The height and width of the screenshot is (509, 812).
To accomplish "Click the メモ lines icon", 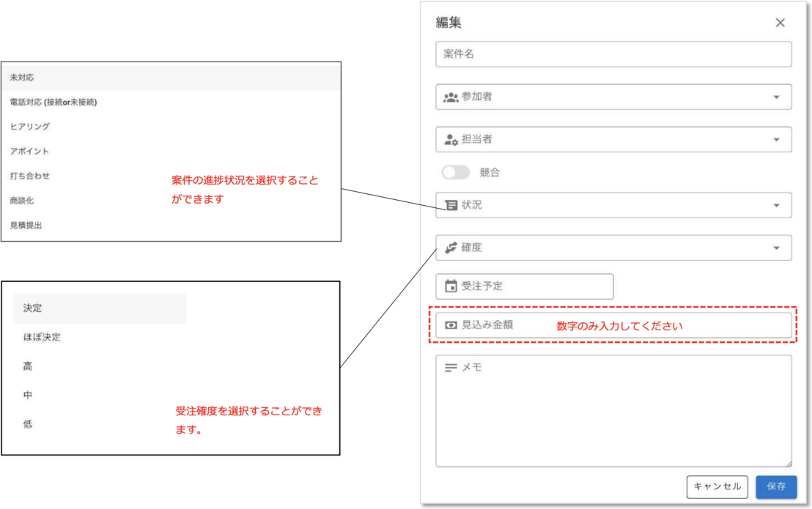I will tap(451, 367).
